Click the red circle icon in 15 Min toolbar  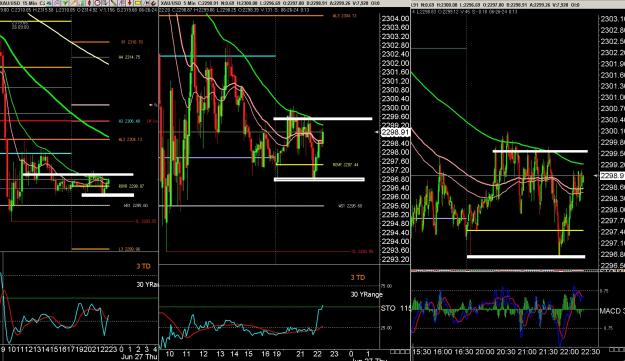tap(97, 3)
